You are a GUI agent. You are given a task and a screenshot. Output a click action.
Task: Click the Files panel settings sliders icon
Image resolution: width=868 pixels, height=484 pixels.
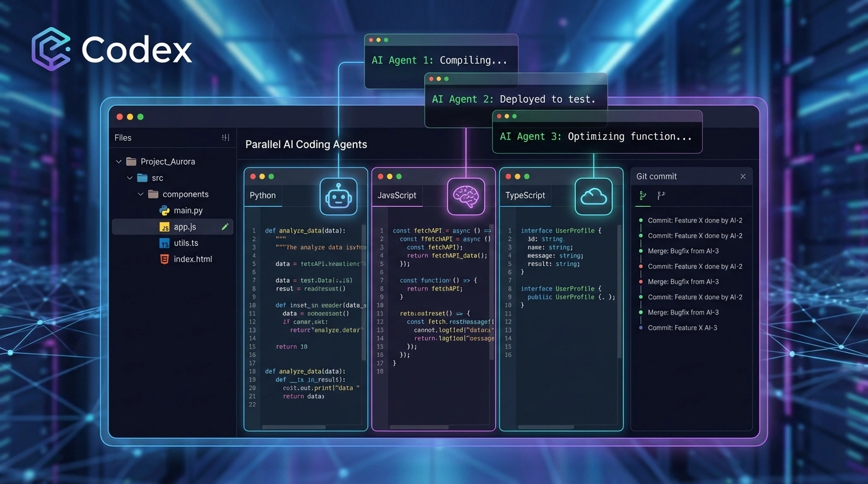tap(225, 137)
